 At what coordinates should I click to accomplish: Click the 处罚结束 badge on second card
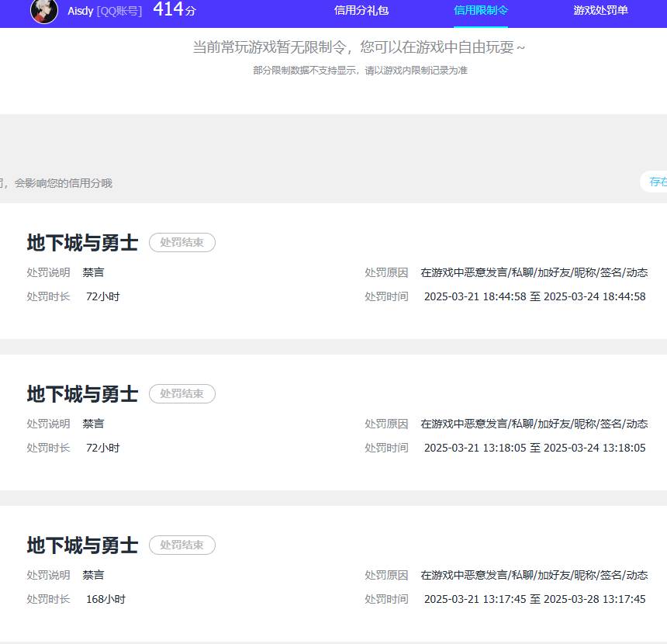point(181,393)
